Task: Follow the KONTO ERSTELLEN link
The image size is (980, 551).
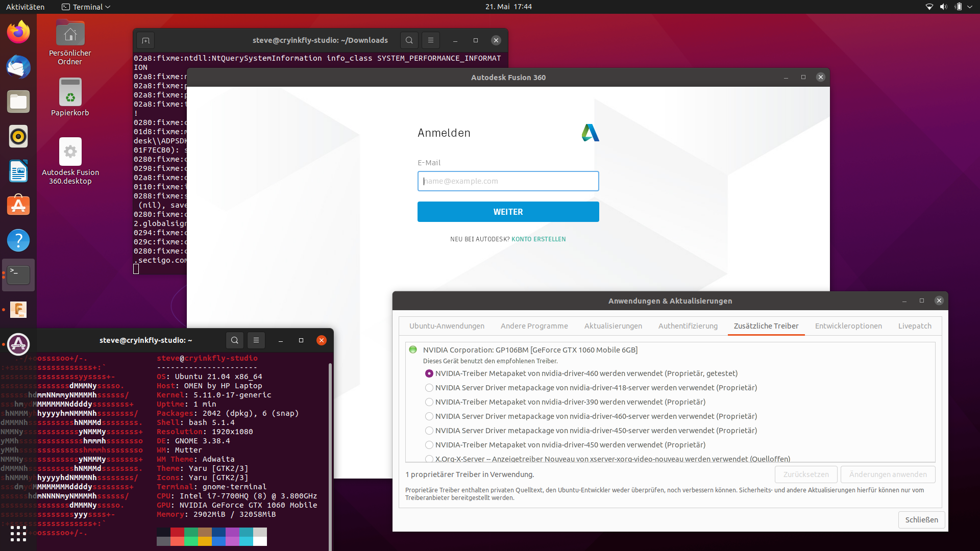Action: (538, 238)
